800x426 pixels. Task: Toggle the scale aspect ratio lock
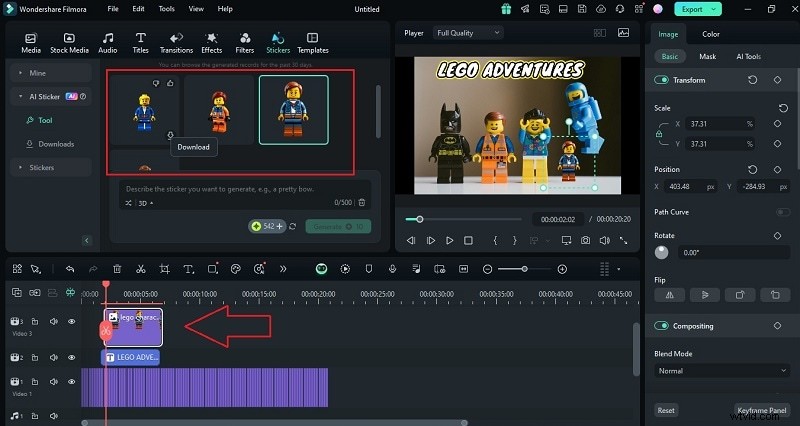(x=659, y=134)
